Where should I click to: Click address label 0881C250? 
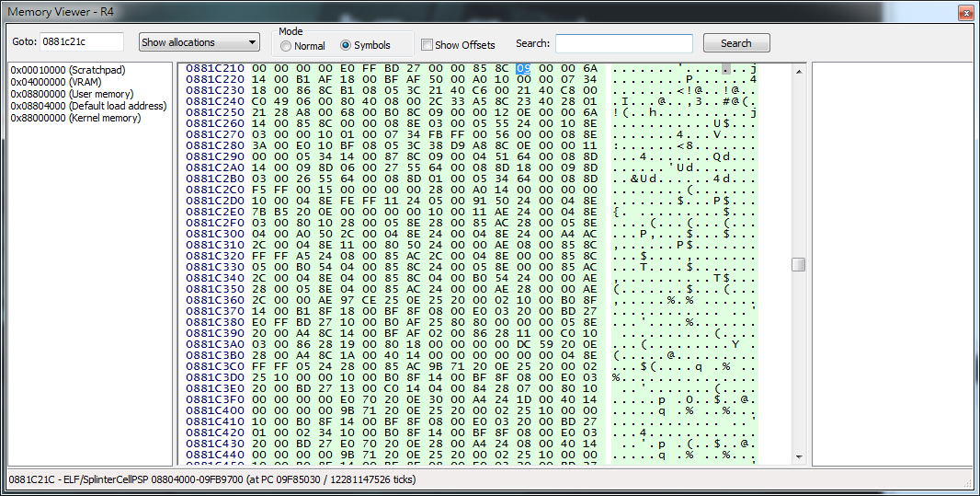click(215, 112)
